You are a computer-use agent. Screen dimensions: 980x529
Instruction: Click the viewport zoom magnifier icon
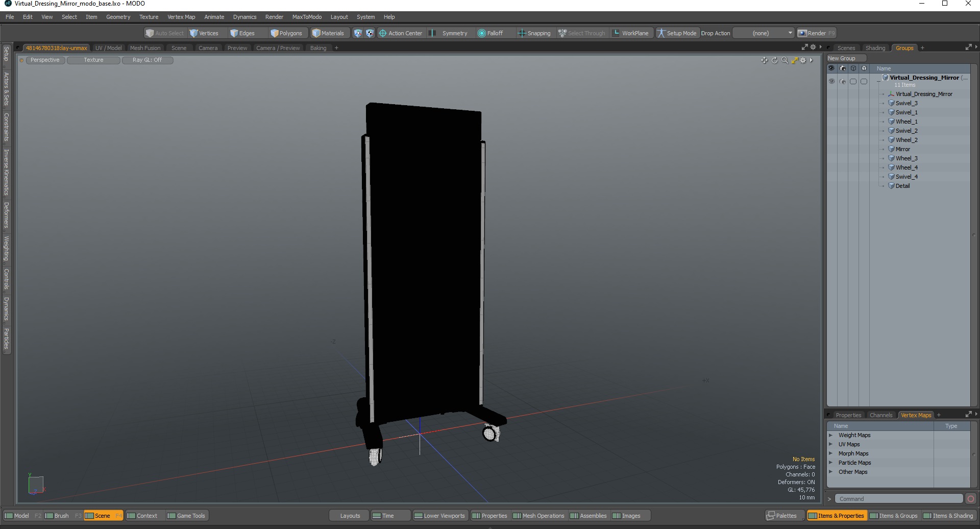point(785,60)
